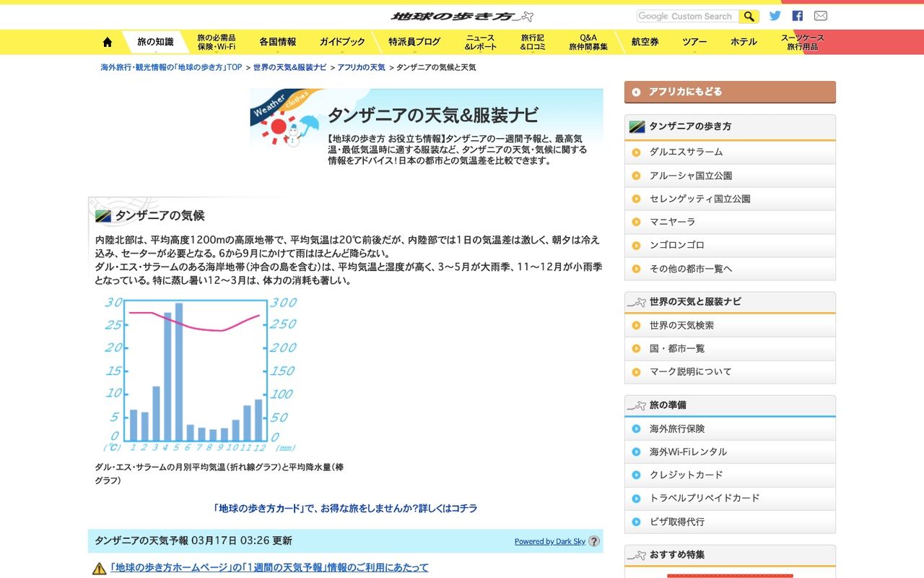924x578 pixels.
Task: Open the マニヤーラ sidebar link
Action: coord(730,222)
